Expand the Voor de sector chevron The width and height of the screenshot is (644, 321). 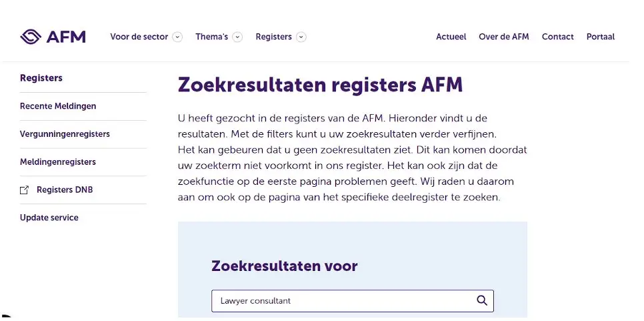[x=177, y=37]
